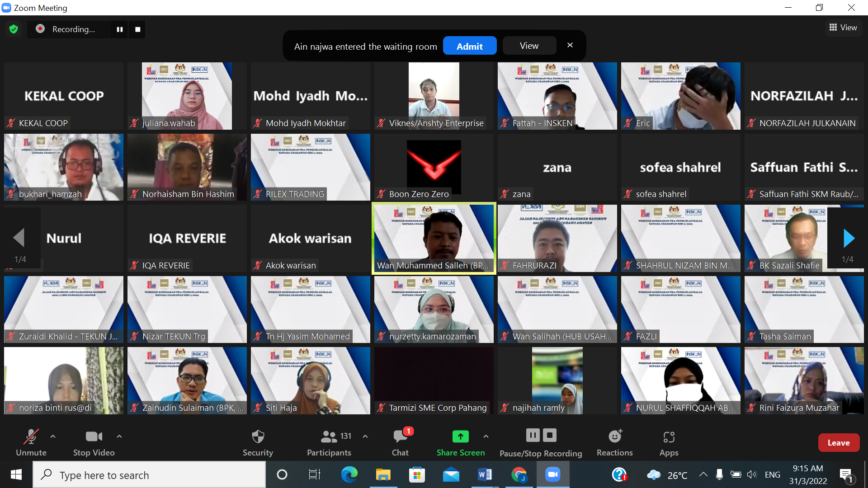Viewport: 868px width, 488px height.
Task: Open the Reactions menu
Action: (614, 442)
